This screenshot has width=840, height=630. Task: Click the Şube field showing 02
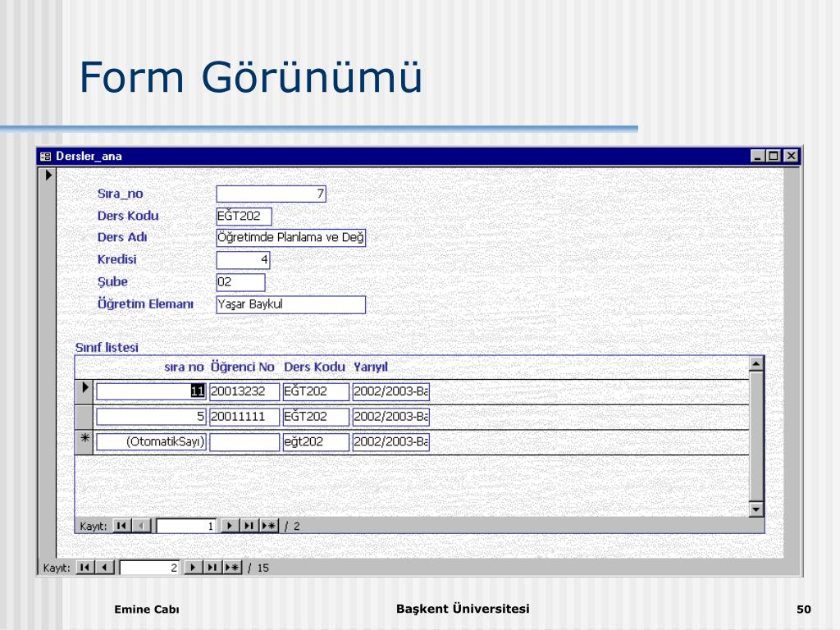pos(240,282)
